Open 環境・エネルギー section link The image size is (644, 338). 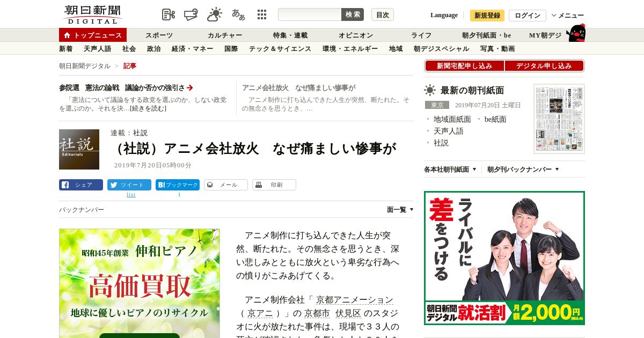point(350,49)
